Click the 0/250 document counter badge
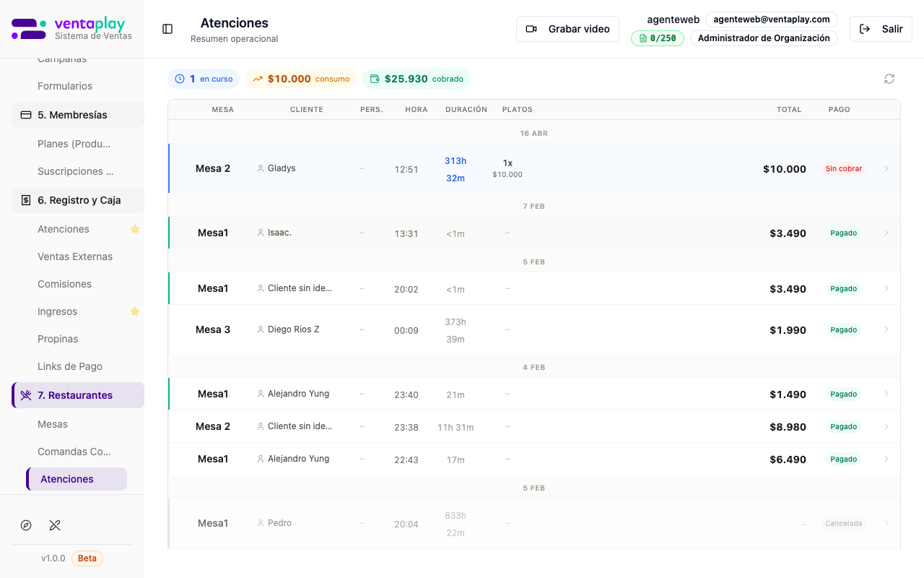Viewport: 924px width, 578px height. 657,38
